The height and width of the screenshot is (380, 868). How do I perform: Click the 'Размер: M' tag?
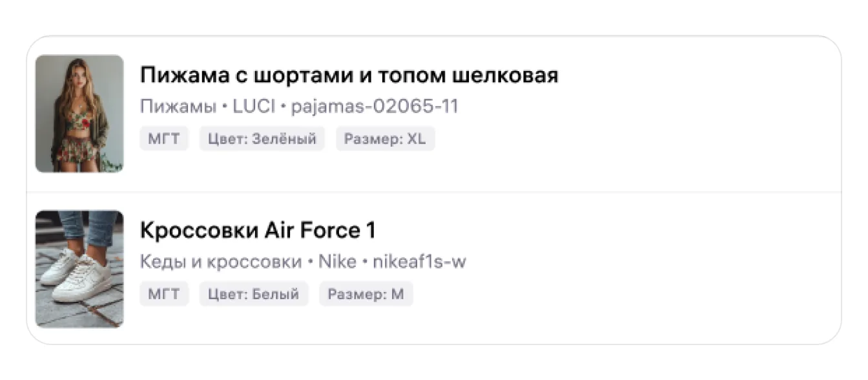[x=366, y=294]
